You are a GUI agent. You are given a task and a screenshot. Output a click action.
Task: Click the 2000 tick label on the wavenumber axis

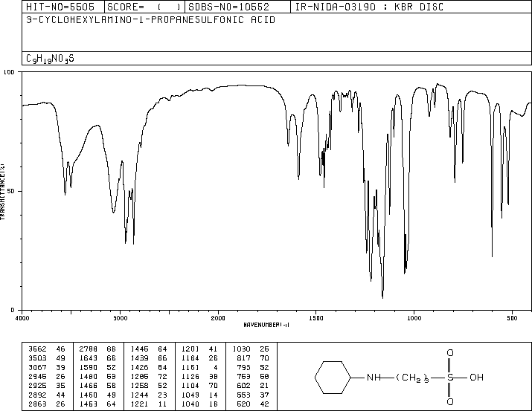(218, 318)
